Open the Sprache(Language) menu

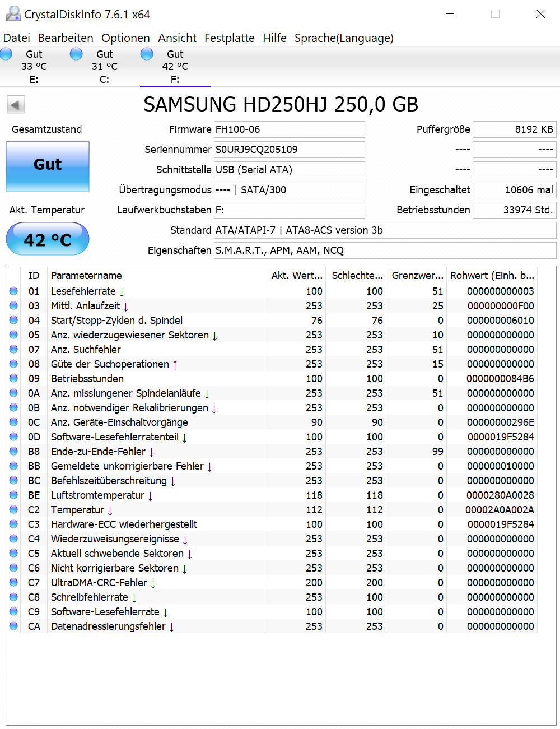(x=344, y=38)
